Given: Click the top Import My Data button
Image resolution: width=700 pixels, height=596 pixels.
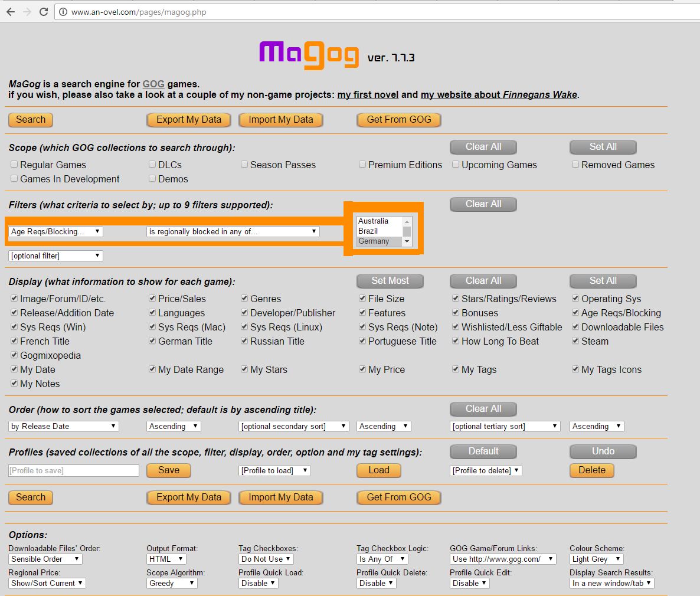Looking at the screenshot, I should point(281,120).
